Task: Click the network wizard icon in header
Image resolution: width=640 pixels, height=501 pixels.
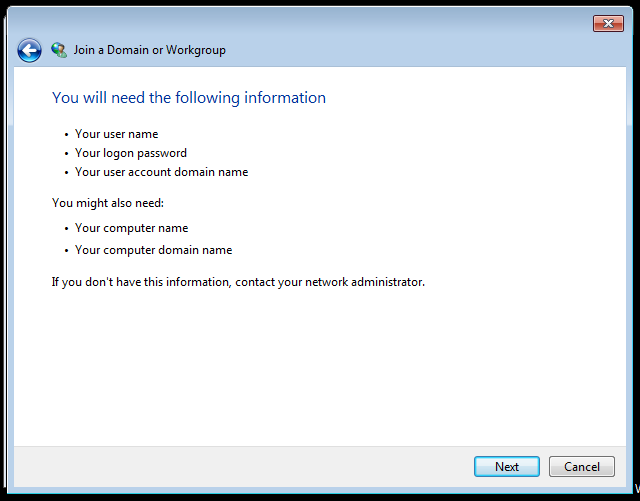Action: 59,50
